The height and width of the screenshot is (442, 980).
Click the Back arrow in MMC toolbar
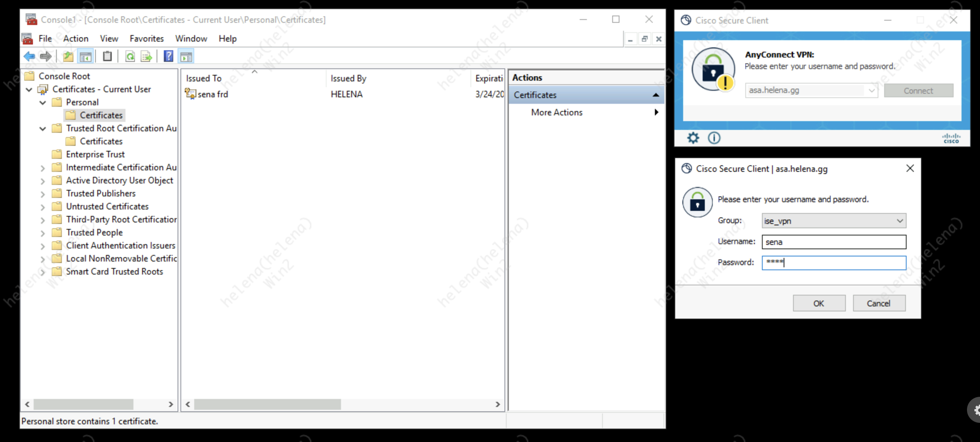coord(29,57)
